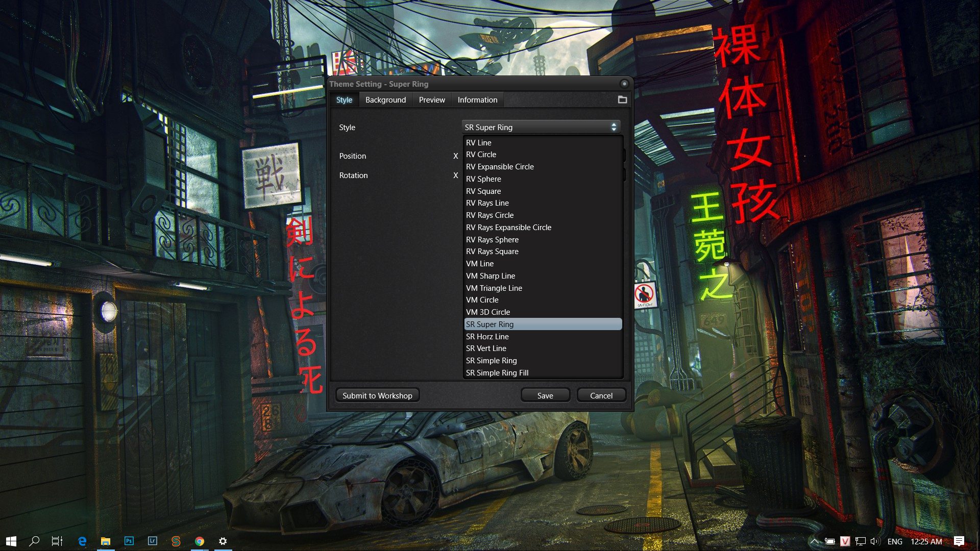The width and height of the screenshot is (980, 551).
Task: Choose RV Expansible Circle style
Action: [x=543, y=167]
